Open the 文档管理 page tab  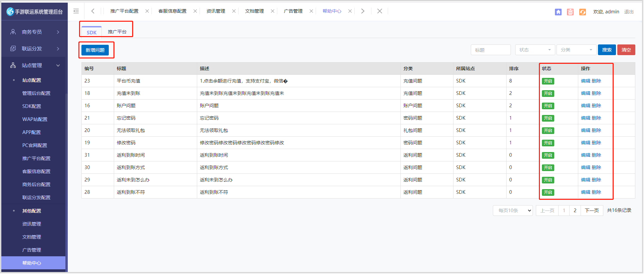click(255, 11)
